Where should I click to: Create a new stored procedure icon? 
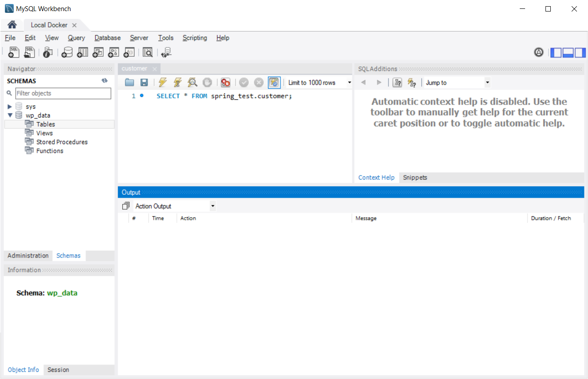(113, 53)
